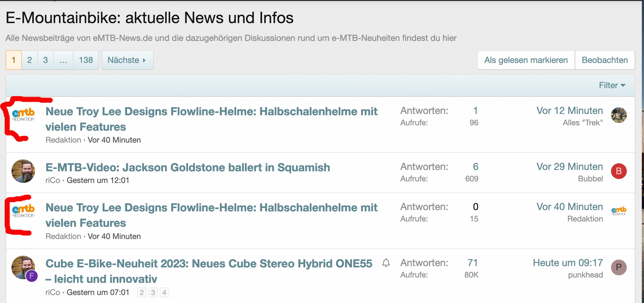Click the P avatar of punkhead
Viewport: 644px width, 303px height.
(618, 267)
